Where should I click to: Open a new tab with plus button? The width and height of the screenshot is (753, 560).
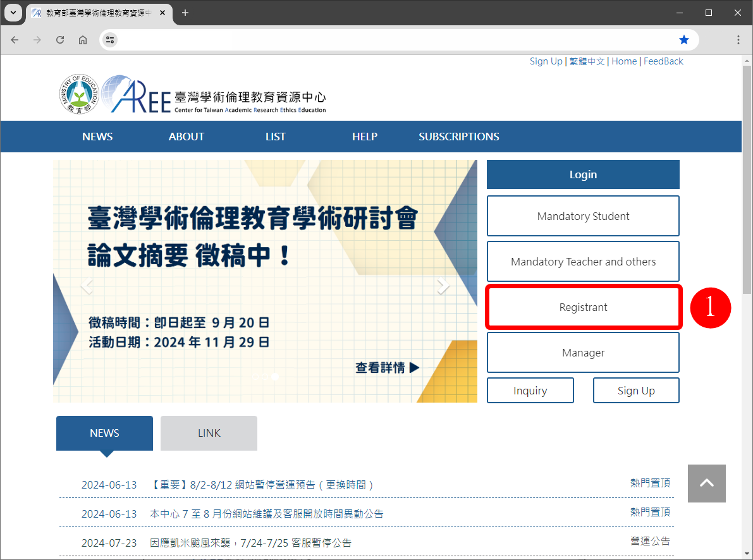point(185,13)
